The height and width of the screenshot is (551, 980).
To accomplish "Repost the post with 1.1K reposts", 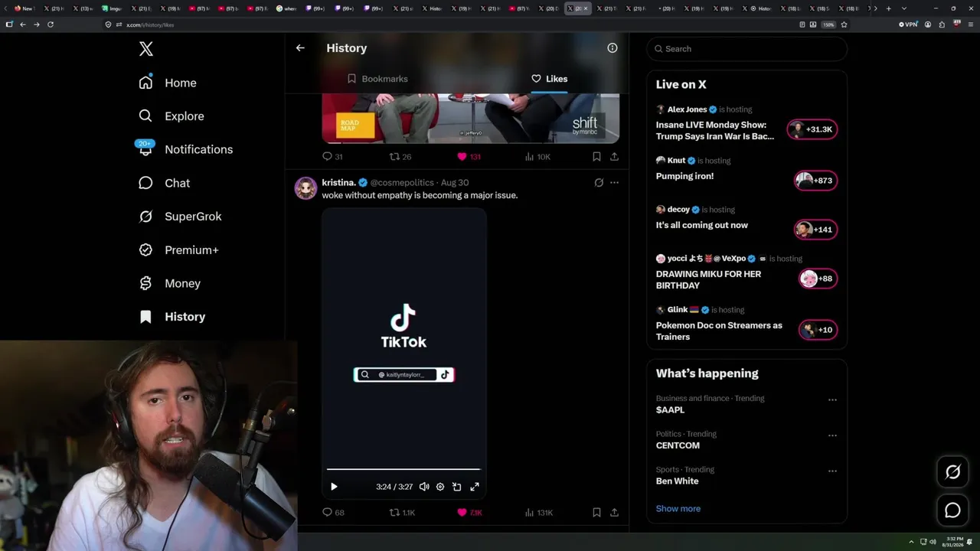I will [402, 513].
